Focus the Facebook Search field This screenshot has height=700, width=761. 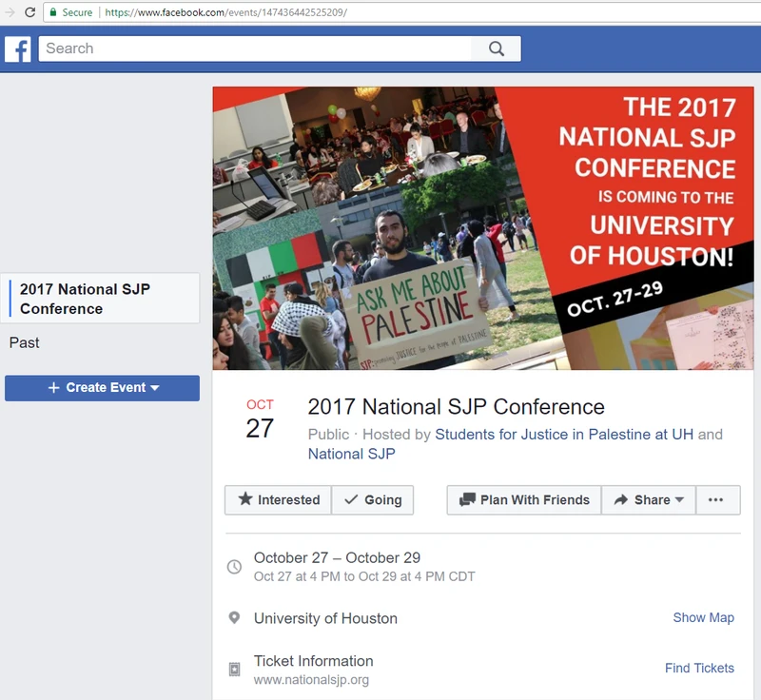[254, 49]
